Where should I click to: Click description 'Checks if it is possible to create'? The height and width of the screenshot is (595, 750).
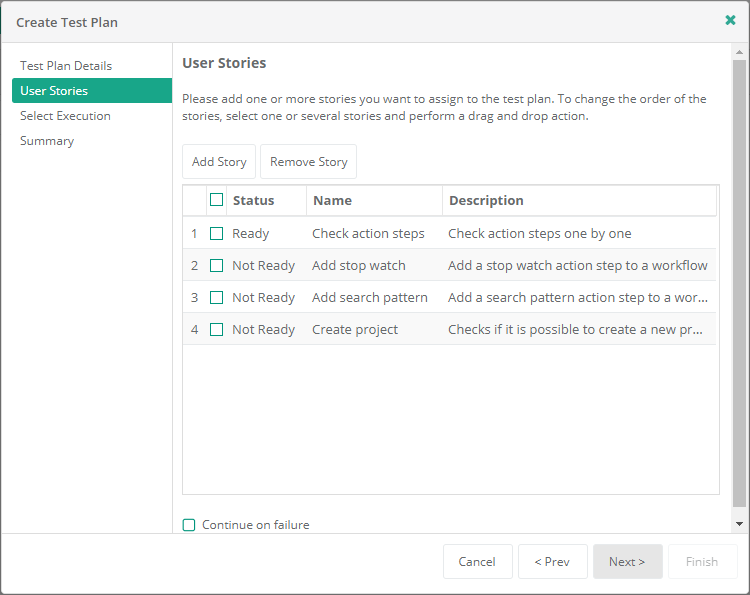pyautogui.click(x=575, y=330)
